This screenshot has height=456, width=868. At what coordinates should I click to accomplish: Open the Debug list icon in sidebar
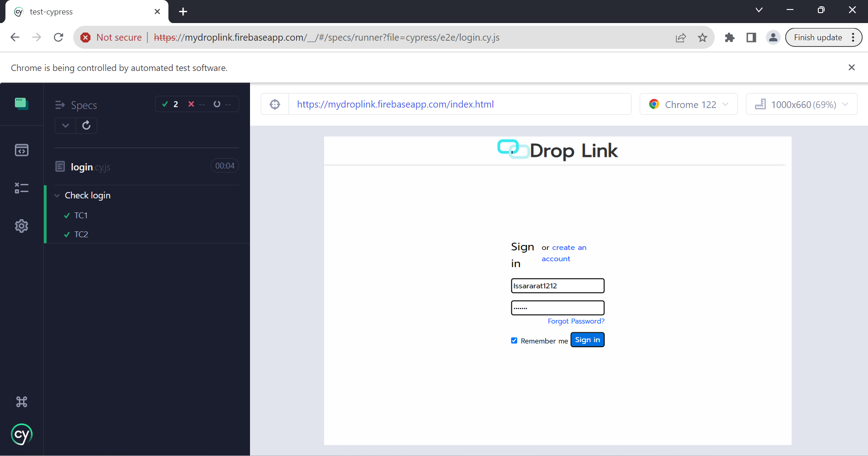[x=21, y=188]
